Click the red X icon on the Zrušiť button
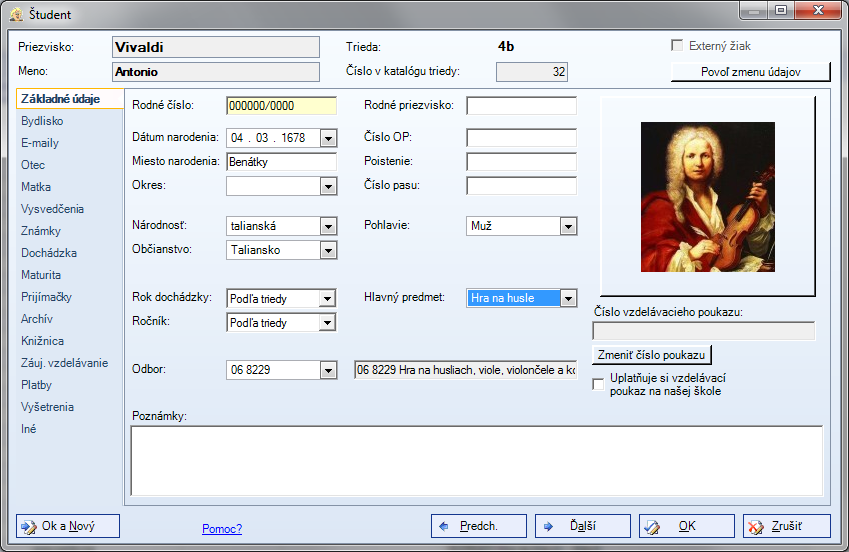This screenshot has height=552, width=849. [x=756, y=527]
